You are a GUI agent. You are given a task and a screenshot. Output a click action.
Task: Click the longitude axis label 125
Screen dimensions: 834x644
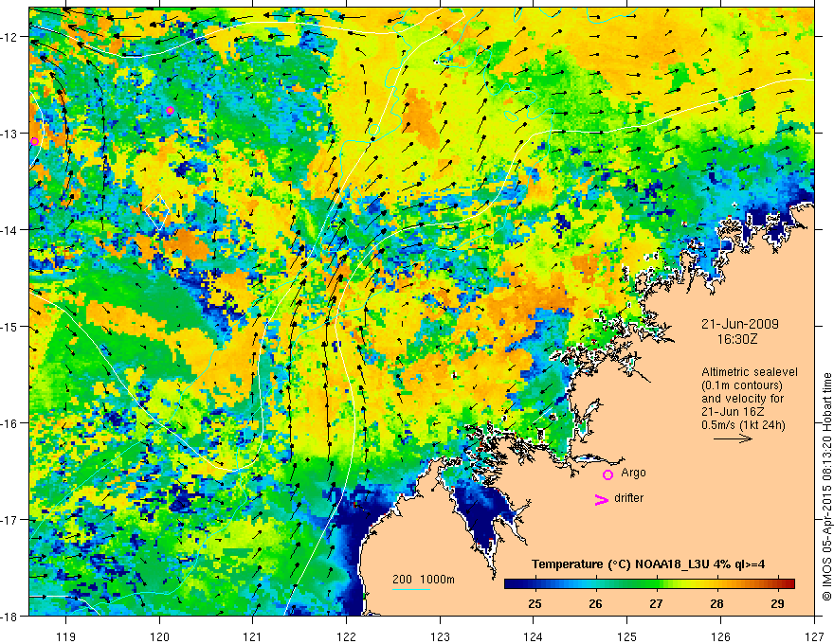tap(627, 636)
